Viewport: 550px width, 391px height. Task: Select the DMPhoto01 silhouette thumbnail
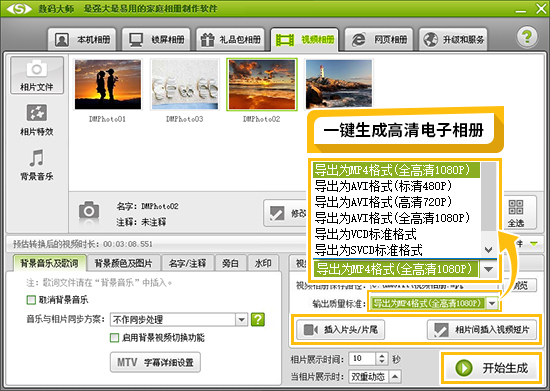[108, 85]
